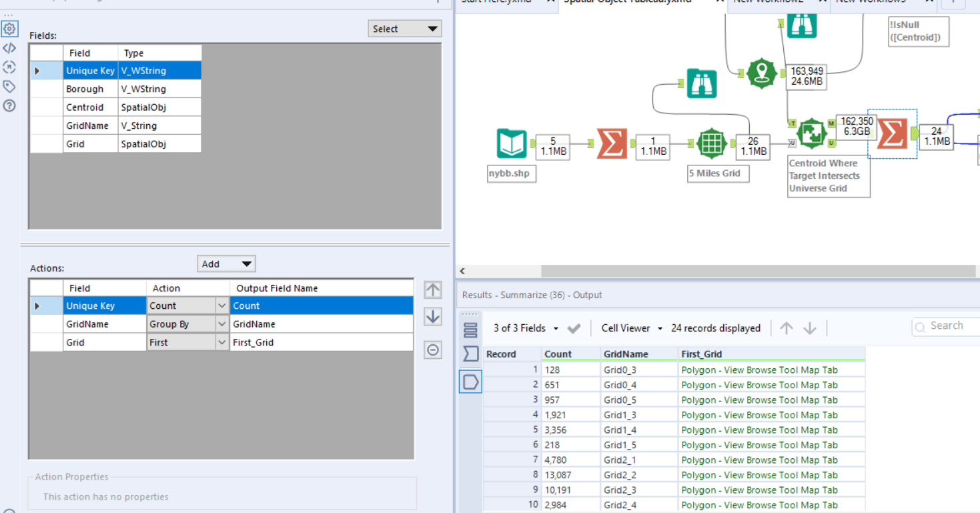The height and width of the screenshot is (513, 980).
Task: Open the Cell Viewer dropdown in Results
Action: pyautogui.click(x=628, y=328)
